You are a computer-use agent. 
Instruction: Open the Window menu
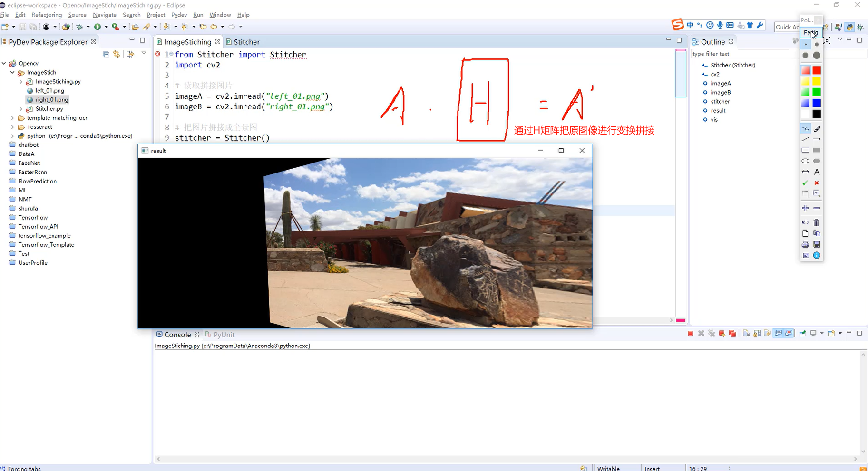(x=220, y=15)
